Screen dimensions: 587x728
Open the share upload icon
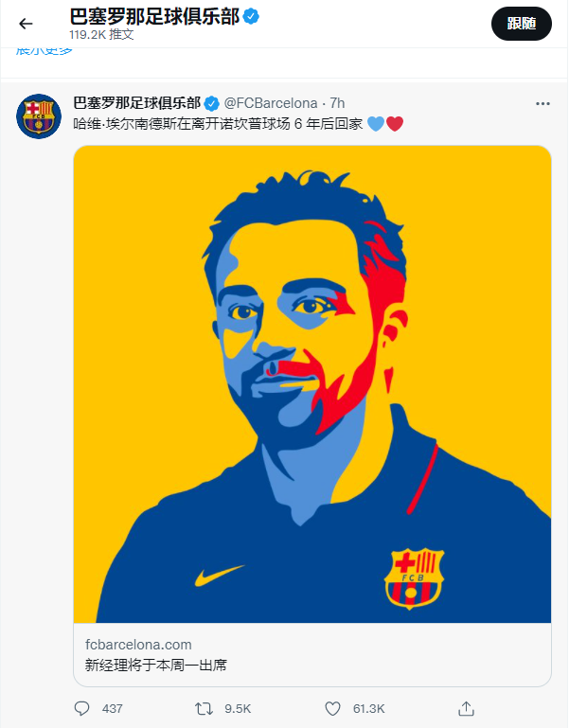tap(466, 708)
